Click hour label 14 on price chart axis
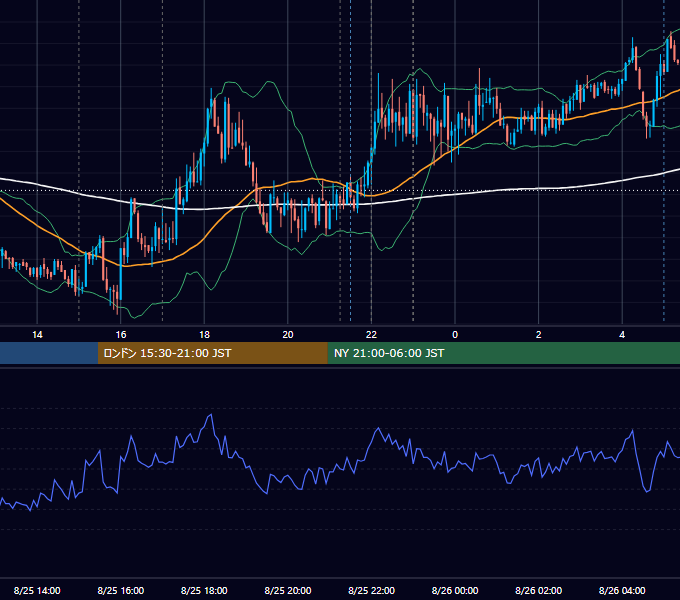Screen dimensions: 680x600 coord(37,335)
